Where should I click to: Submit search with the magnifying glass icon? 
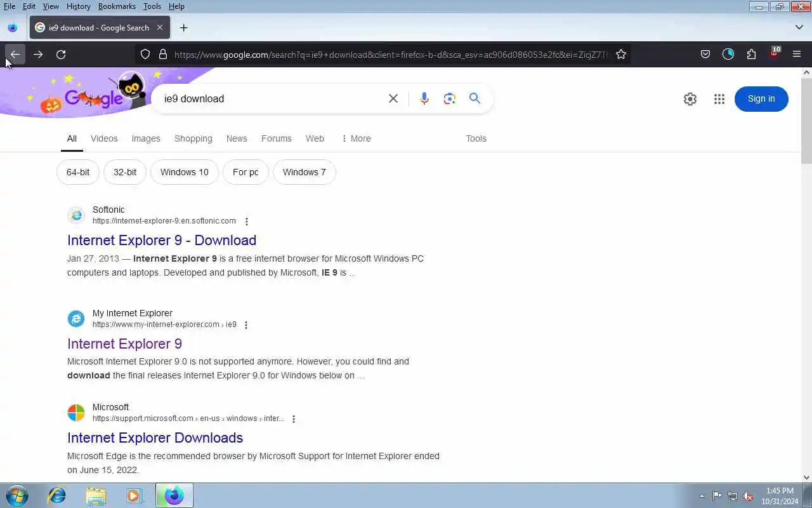475,98
